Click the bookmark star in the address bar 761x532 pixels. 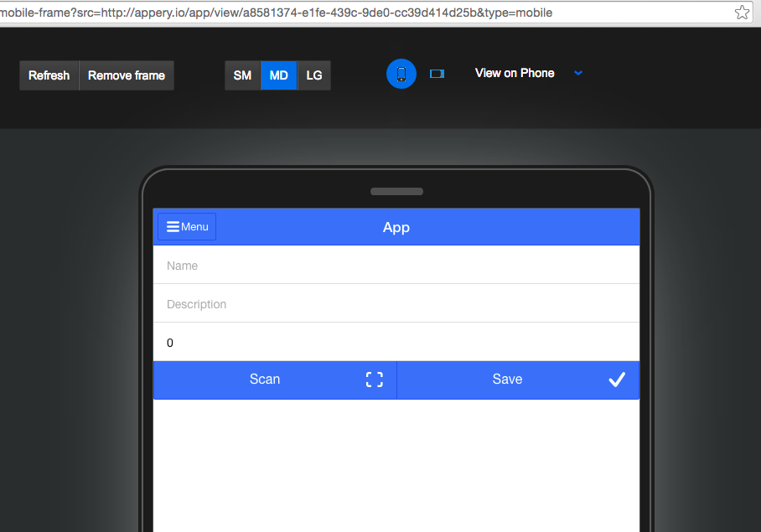742,13
